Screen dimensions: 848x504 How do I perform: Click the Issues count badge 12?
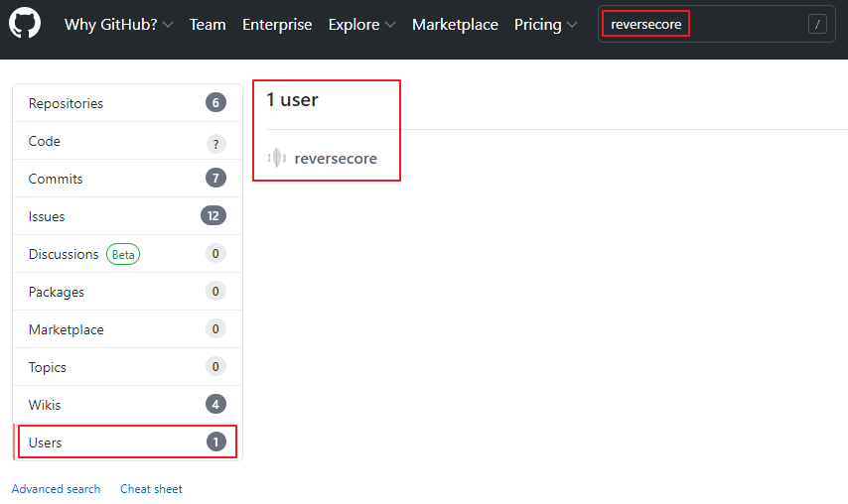coord(213,215)
